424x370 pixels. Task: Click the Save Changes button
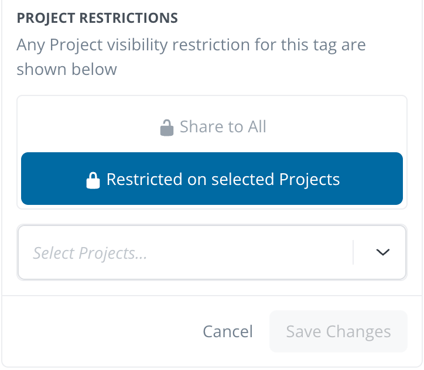338,331
